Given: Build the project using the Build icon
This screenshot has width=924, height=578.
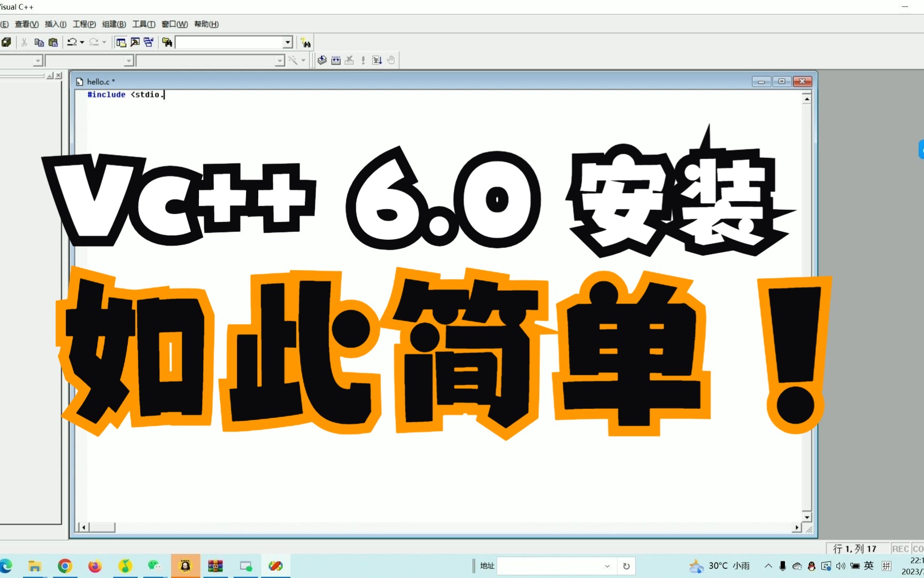Looking at the screenshot, I should click(336, 60).
